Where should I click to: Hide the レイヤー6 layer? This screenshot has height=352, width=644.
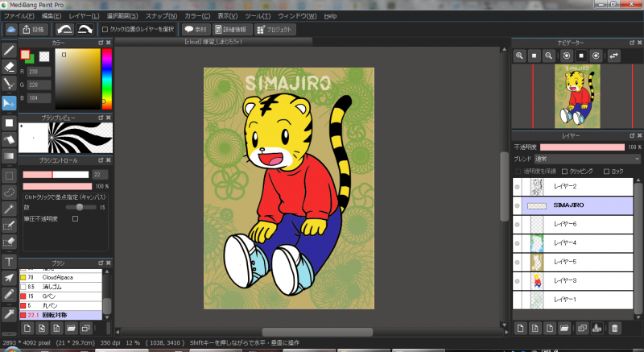517,224
